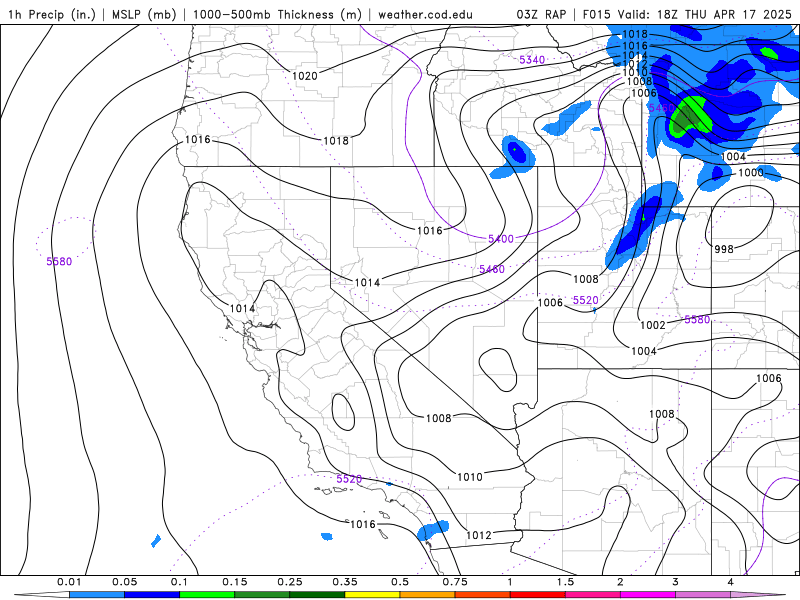Click the '0.15' legend value
Viewport: 800px width, 600px height.
tap(235, 582)
